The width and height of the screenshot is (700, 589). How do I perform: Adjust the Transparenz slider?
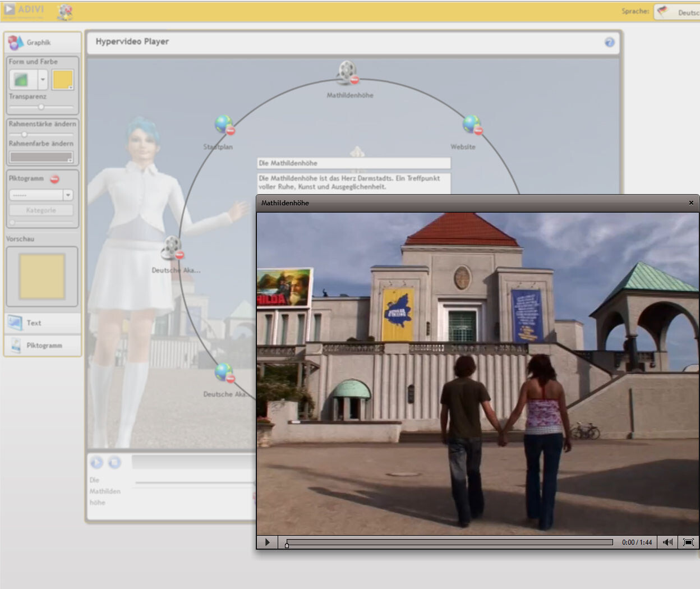coord(41,107)
